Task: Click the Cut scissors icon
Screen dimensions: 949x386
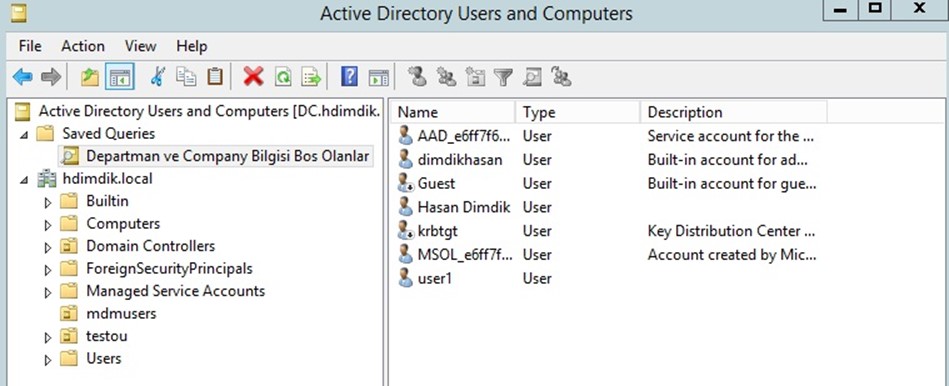Action: pyautogui.click(x=157, y=77)
